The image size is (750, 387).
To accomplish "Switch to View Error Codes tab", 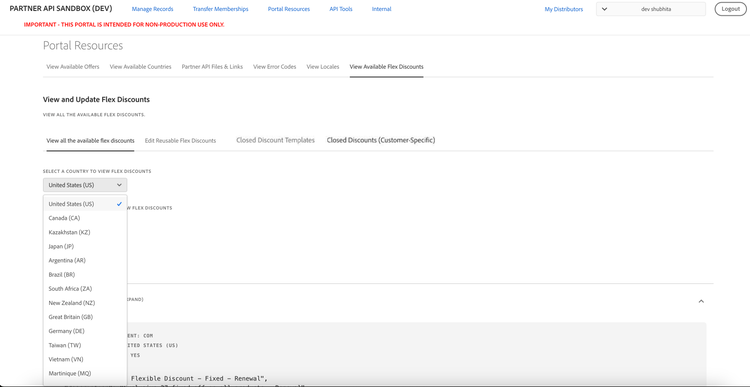I will pos(275,67).
